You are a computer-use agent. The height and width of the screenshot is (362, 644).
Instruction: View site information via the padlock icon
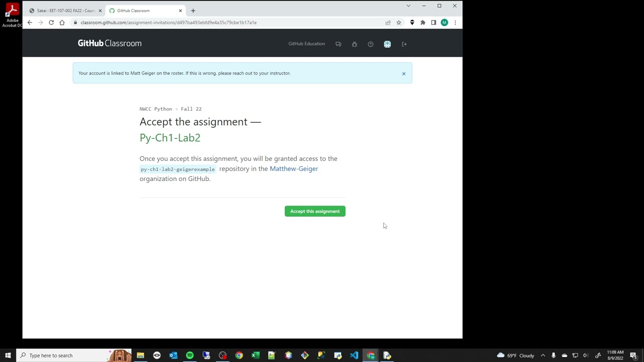pos(75,23)
